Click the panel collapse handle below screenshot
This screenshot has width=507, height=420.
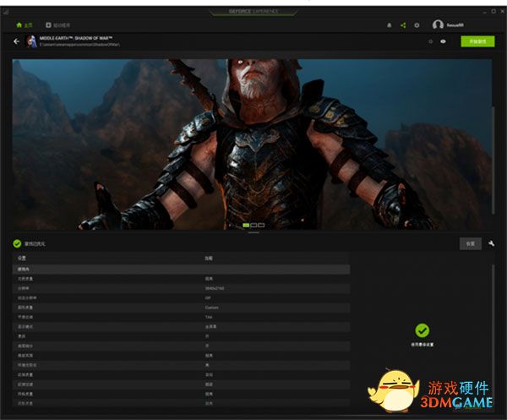pos(253,232)
